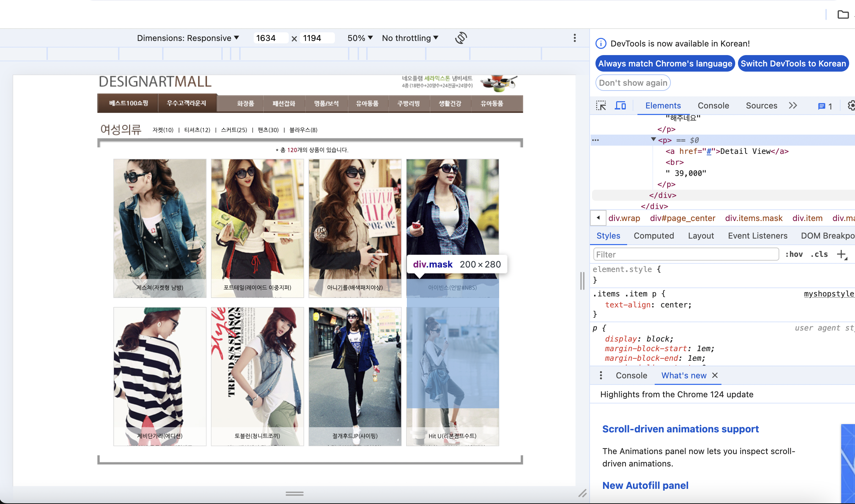Open the 50% zoom level dropdown

tap(360, 38)
